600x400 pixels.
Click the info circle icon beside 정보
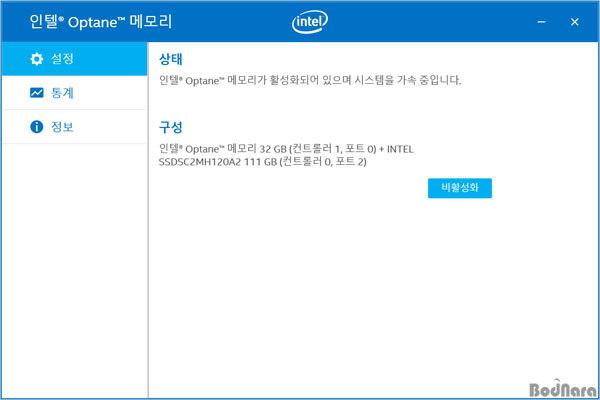pos(37,127)
